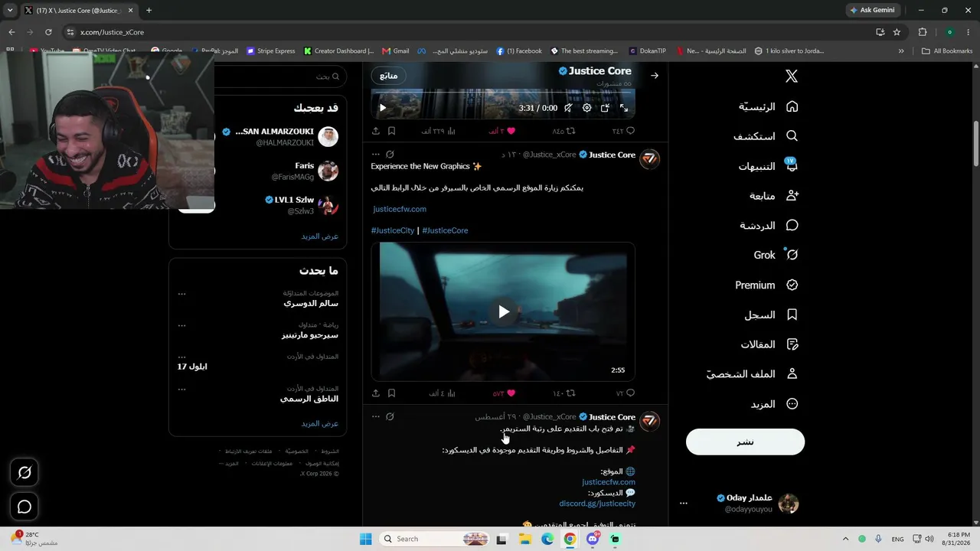Image resolution: width=980 pixels, height=551 pixels.
Task: Open discord.gg/justicecity link
Action: pos(597,504)
